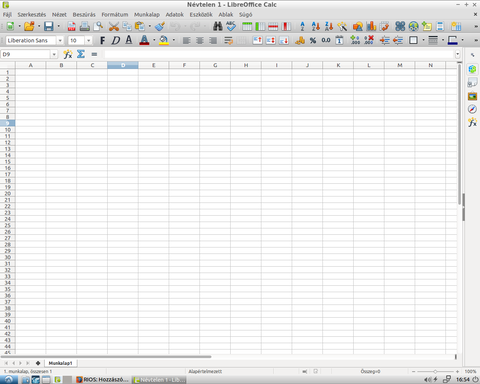Viewport: 480px width, 384px height.
Task: Click the AutoFilter wand icon
Action: click(342, 26)
